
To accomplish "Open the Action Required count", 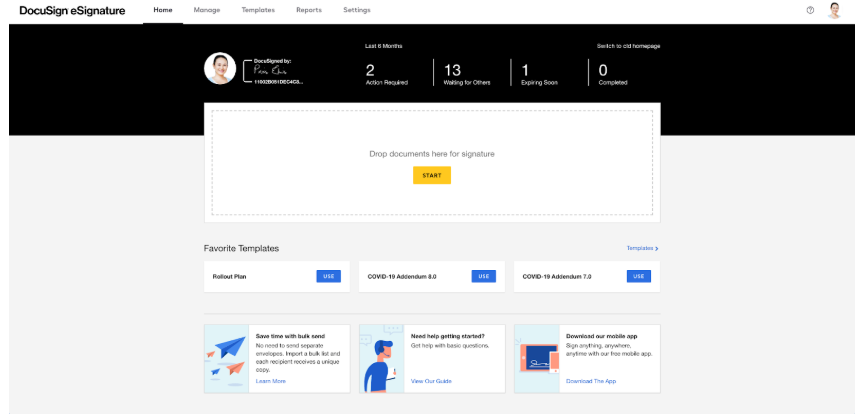I will [x=386, y=74].
